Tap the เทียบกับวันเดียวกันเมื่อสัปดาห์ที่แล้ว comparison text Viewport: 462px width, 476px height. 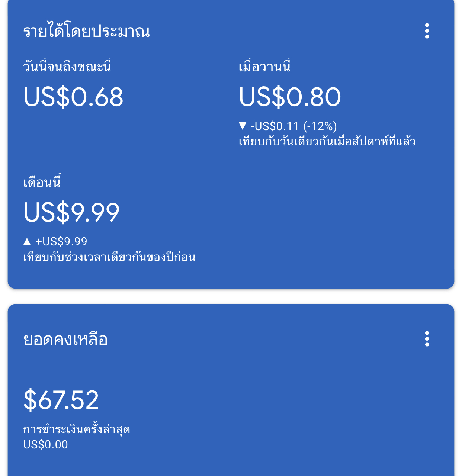click(327, 142)
